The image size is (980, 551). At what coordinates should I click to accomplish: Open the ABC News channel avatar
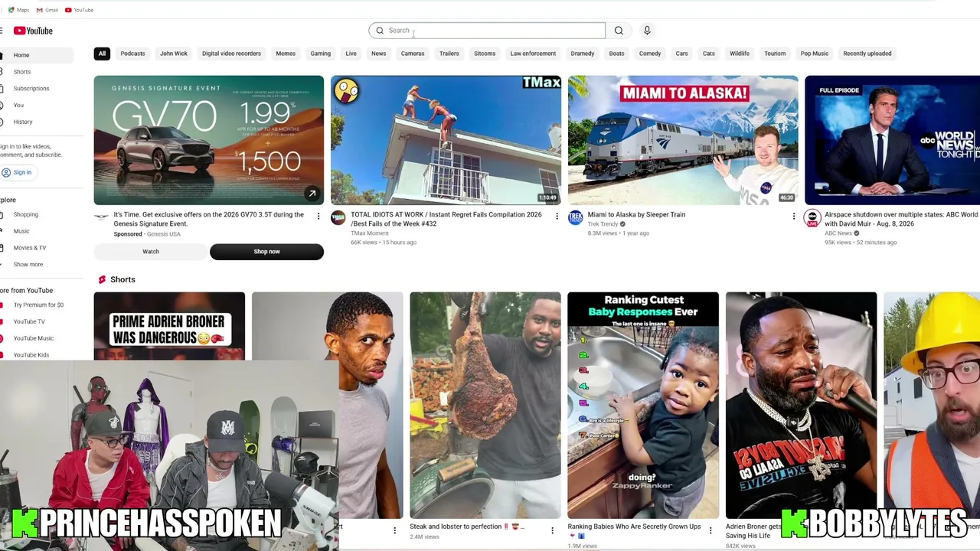tap(812, 218)
